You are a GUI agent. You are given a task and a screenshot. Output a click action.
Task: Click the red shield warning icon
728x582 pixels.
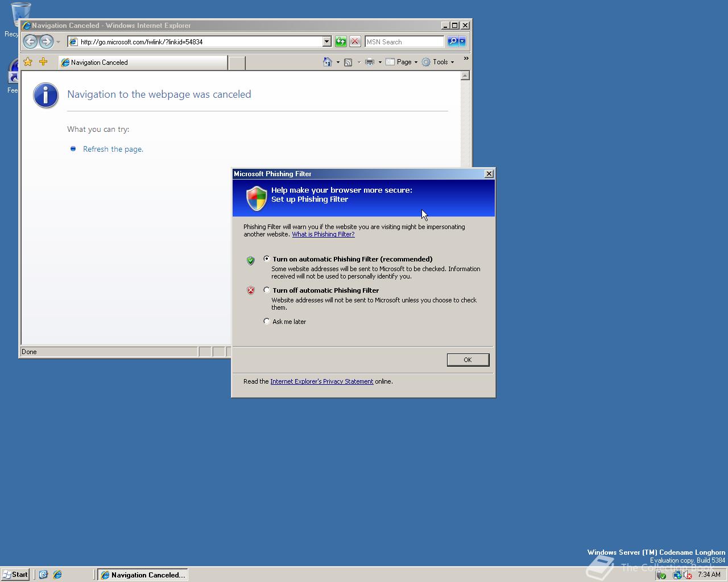250,290
